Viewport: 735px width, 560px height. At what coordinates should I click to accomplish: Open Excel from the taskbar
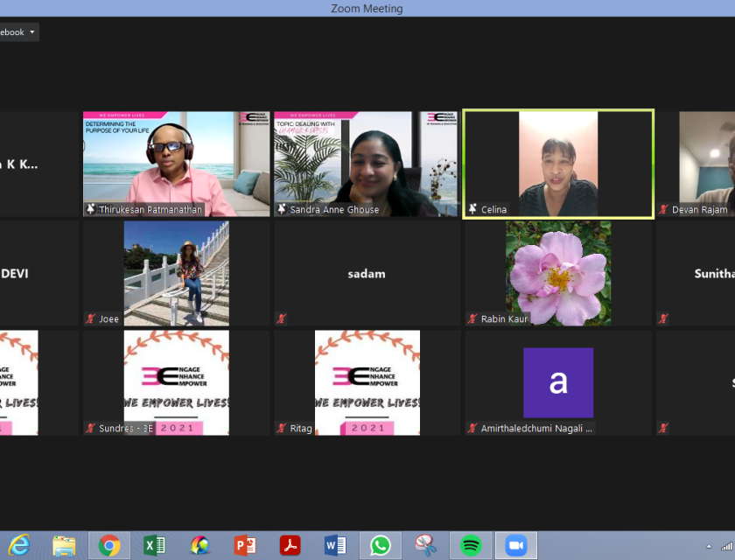[155, 545]
